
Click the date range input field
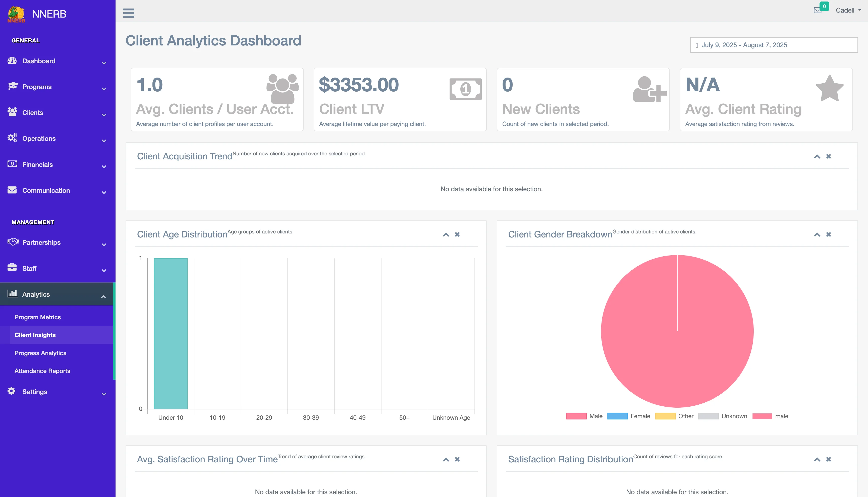pos(774,45)
